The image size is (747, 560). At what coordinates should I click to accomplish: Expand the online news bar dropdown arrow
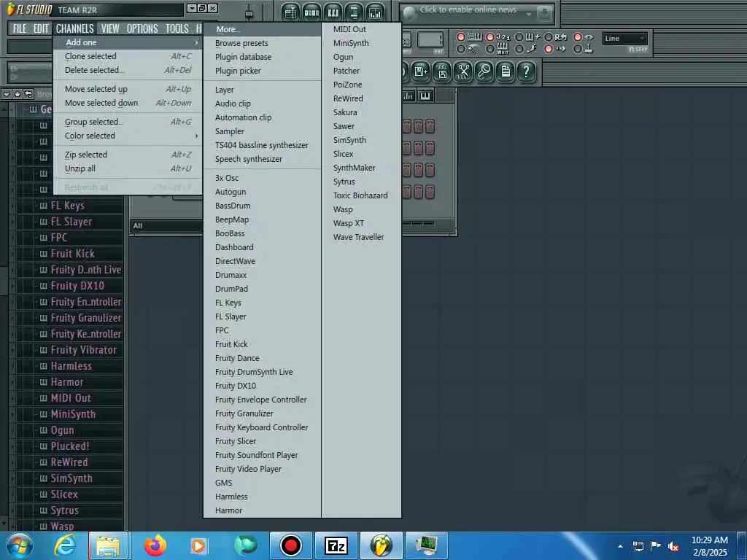(x=528, y=15)
